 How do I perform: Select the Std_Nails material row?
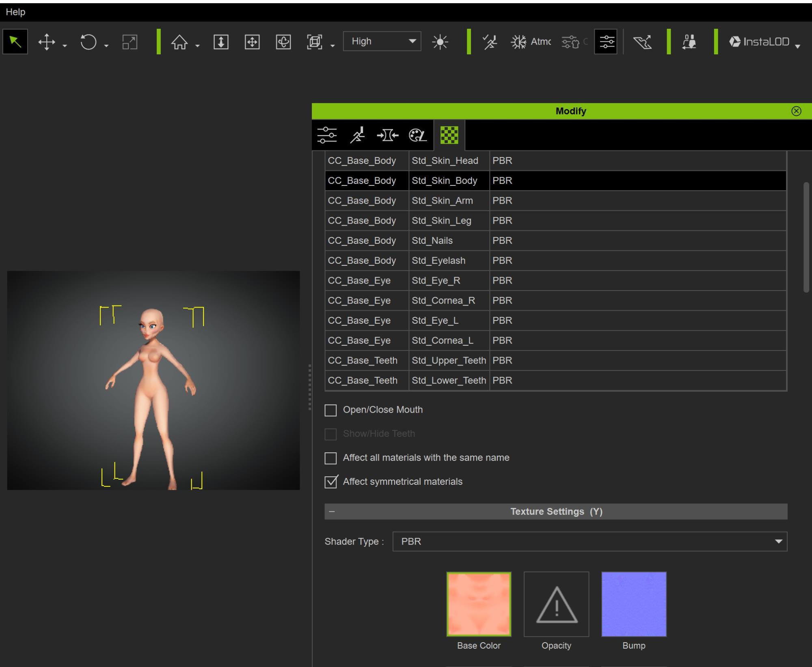coord(556,241)
